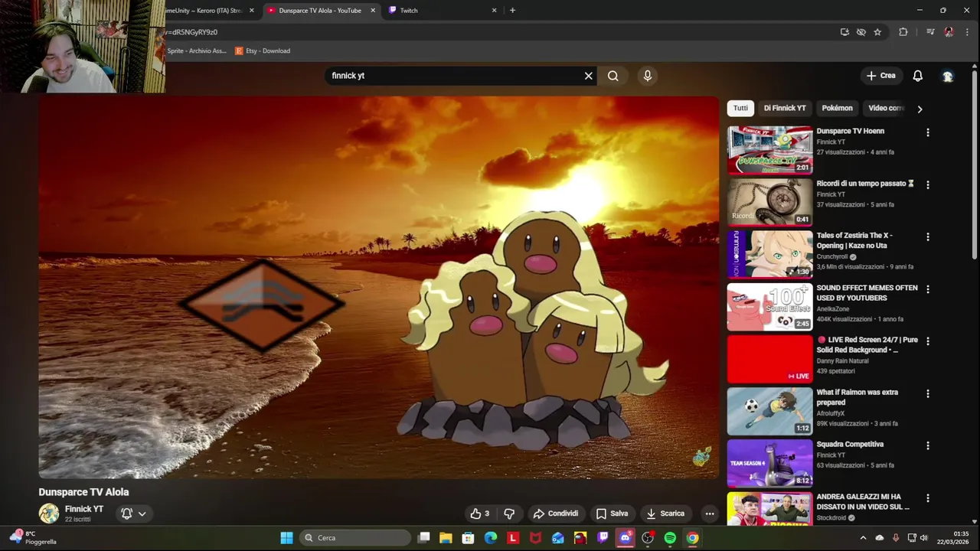
Task: Open Sprite - Archivio bookmark
Action: [x=197, y=51]
